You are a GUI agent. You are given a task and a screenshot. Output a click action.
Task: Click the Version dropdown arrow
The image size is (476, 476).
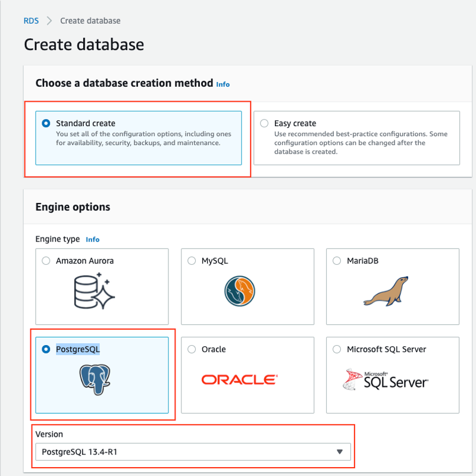click(340, 452)
